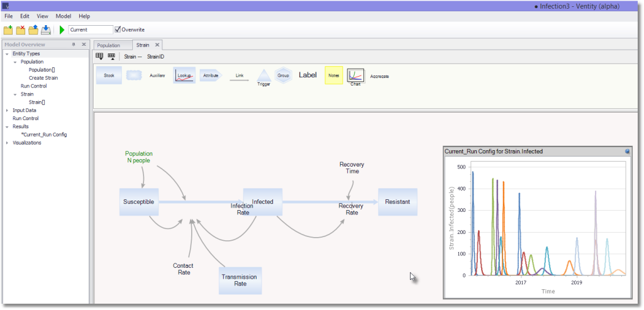Expand the Input Data tree node
The width and height of the screenshot is (644, 310).
click(7, 111)
